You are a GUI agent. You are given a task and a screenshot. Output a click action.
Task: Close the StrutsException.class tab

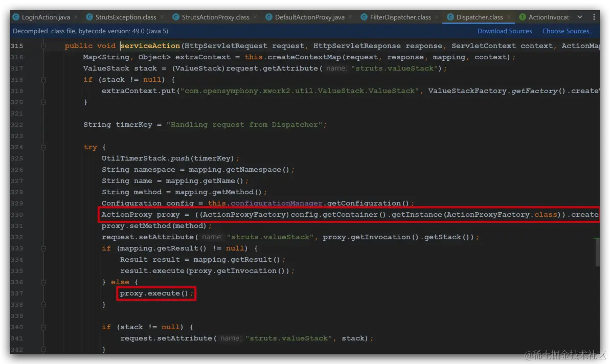[162, 17]
